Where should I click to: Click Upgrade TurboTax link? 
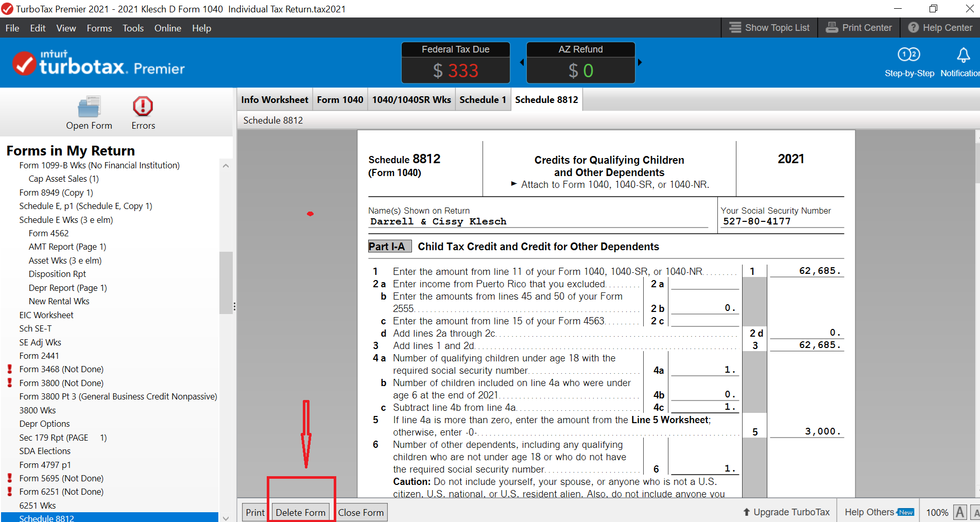point(786,512)
